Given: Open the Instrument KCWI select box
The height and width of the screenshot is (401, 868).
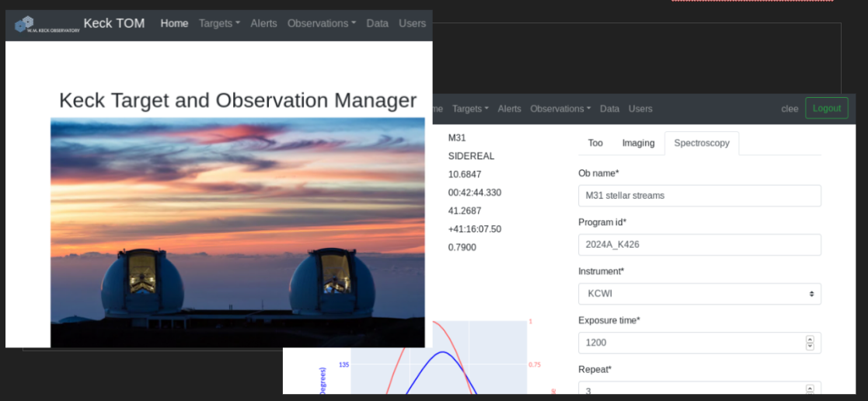Looking at the screenshot, I should click(699, 294).
